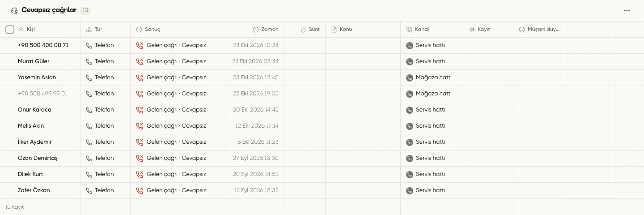644x215 pixels.
Task: Select the Zafer Özkan row name
Action: (34, 190)
